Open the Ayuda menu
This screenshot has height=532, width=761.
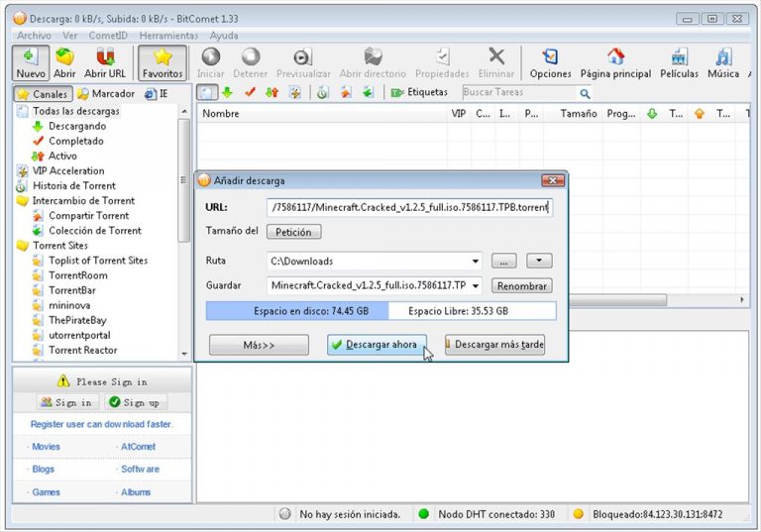pyautogui.click(x=224, y=36)
